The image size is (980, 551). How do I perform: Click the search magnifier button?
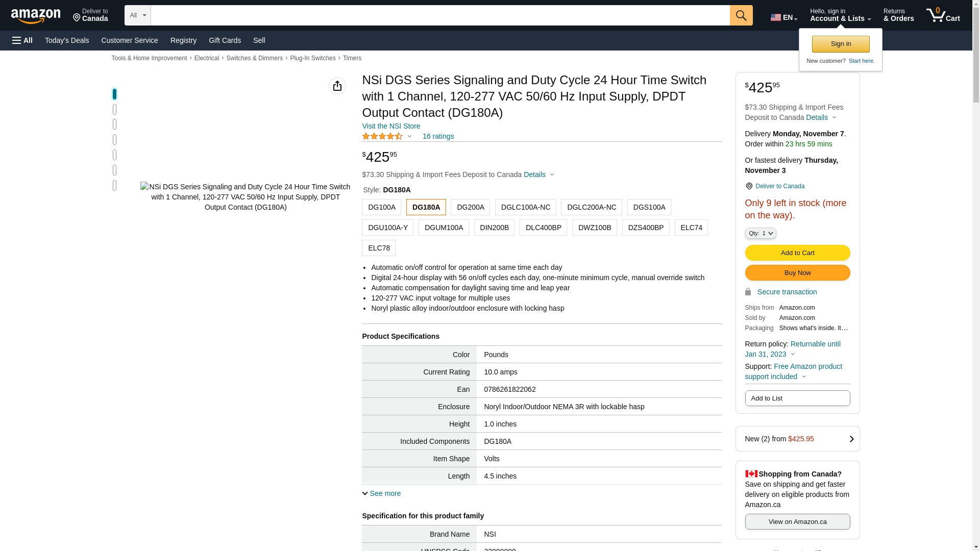741,15
